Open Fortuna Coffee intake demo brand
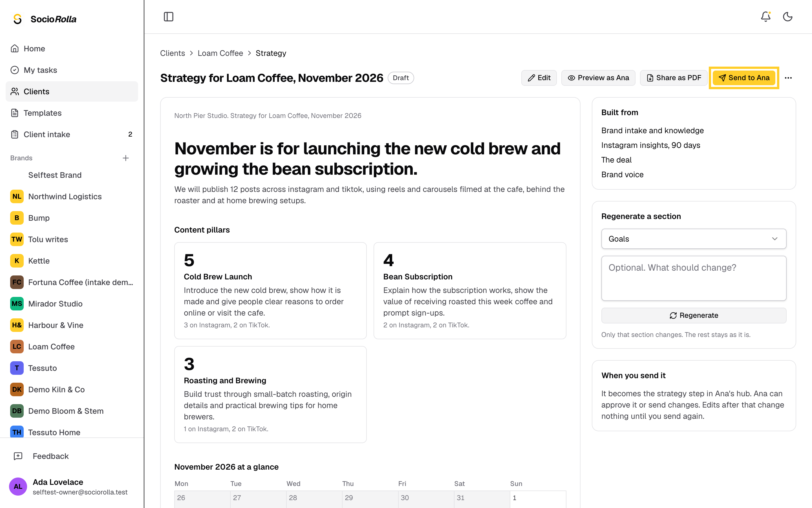This screenshot has width=812, height=508. click(x=72, y=282)
